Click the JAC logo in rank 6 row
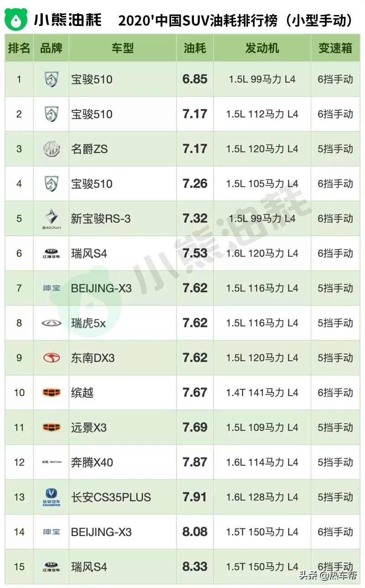Screen dimensions: 365x588 tap(51, 253)
